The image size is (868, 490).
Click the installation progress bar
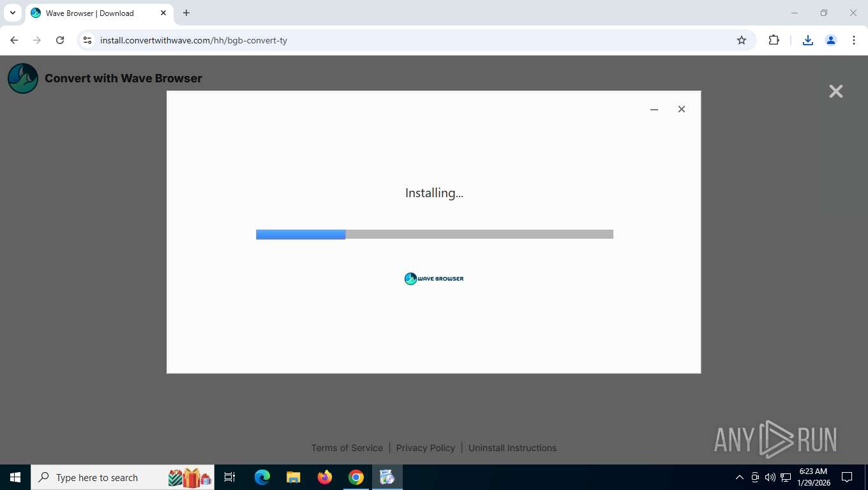[x=435, y=234]
